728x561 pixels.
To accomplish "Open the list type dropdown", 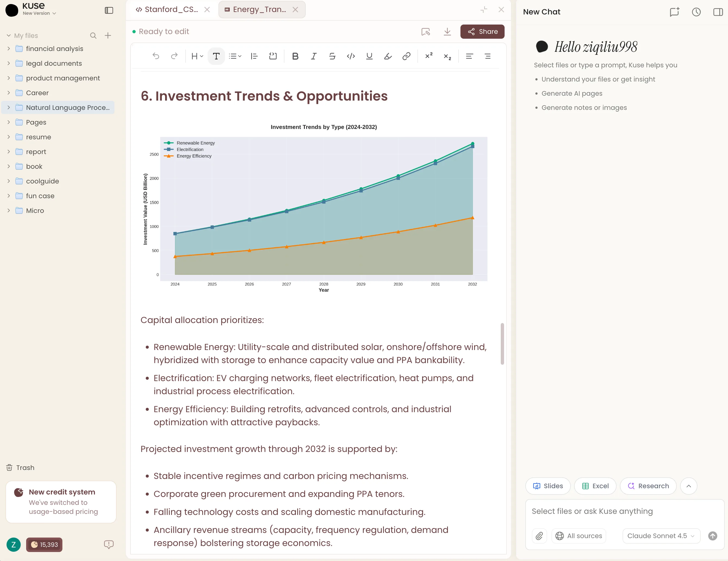I will (235, 56).
